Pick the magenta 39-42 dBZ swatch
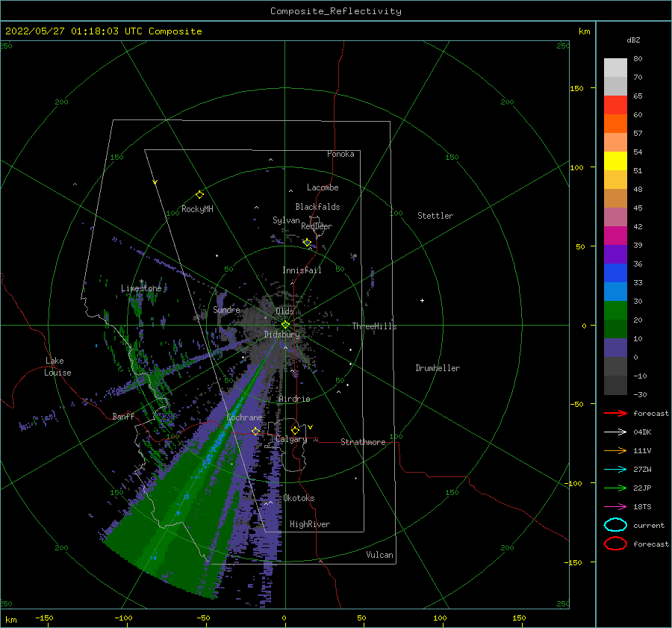The image size is (672, 628). coord(615,236)
